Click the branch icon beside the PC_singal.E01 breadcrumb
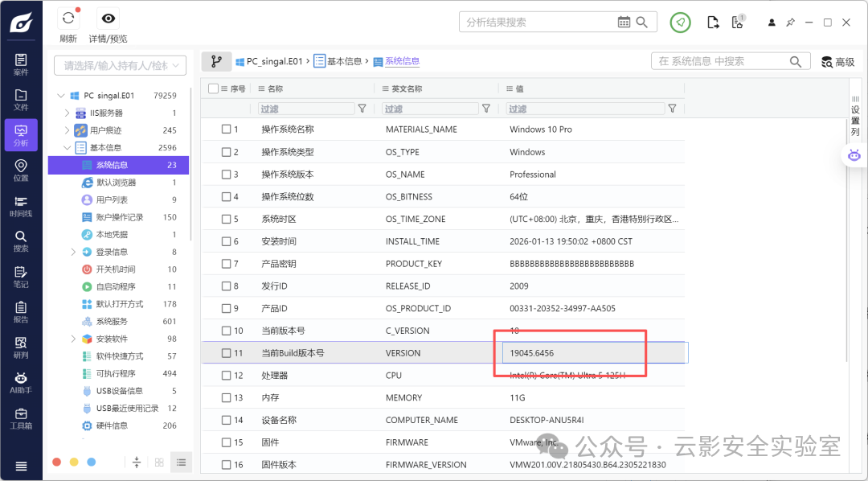 click(216, 61)
